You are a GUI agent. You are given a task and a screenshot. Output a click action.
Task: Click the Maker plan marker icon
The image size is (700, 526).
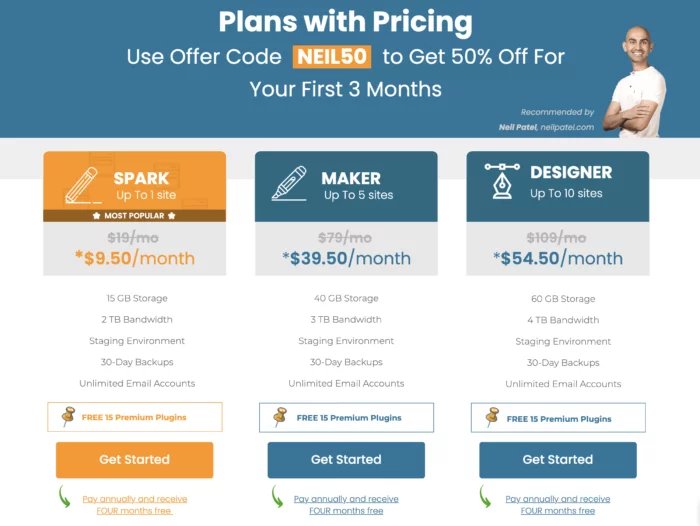coord(290,183)
